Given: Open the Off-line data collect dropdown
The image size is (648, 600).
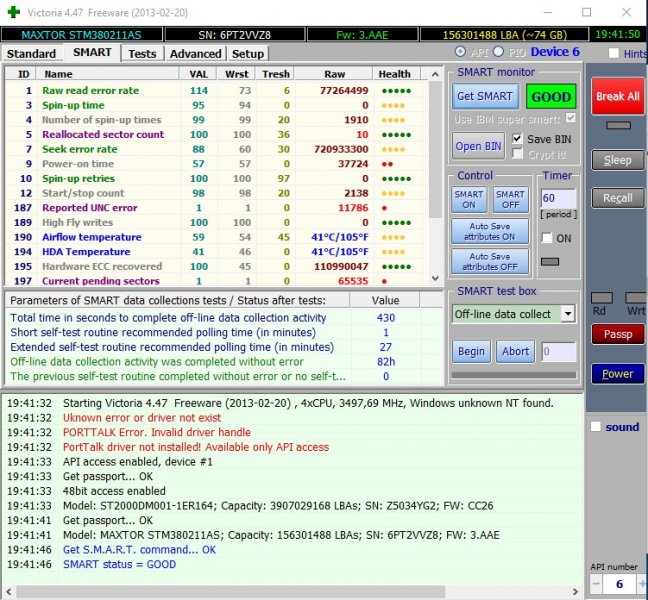Looking at the screenshot, I should coord(567,313).
